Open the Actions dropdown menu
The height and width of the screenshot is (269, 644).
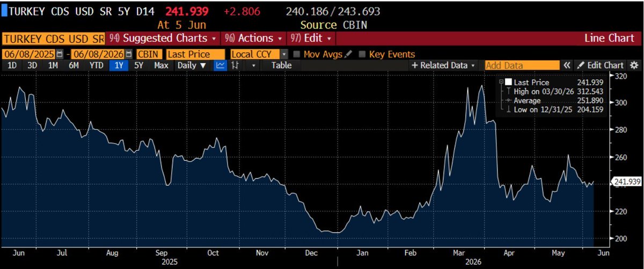(x=254, y=39)
